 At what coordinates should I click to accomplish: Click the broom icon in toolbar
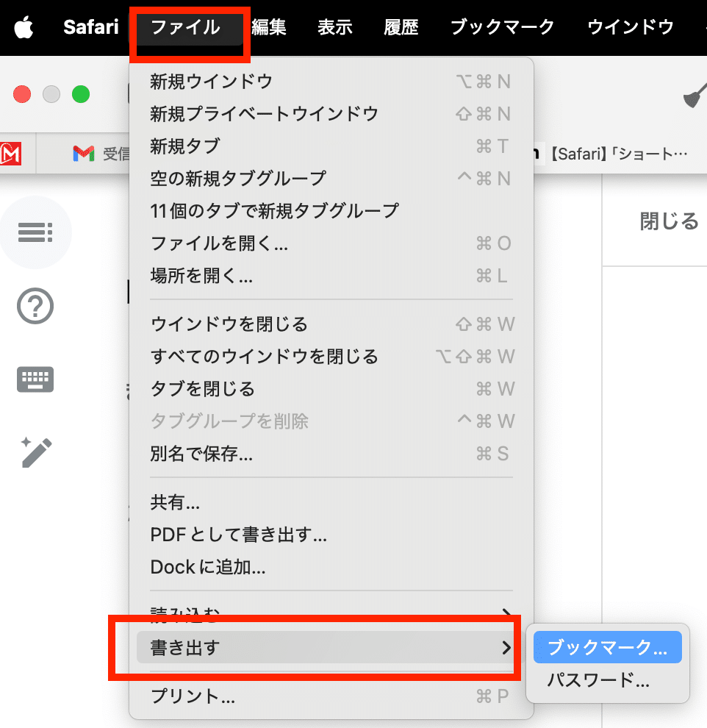[695, 95]
